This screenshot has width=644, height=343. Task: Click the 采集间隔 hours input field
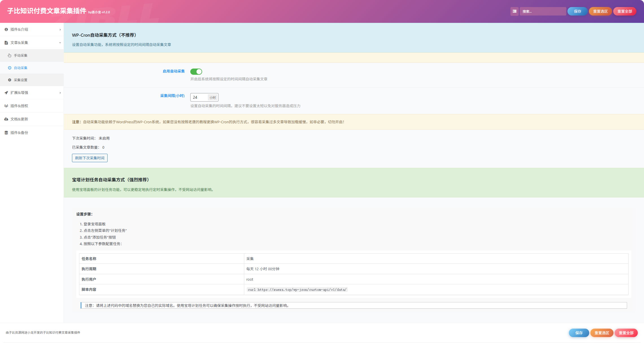pos(199,97)
